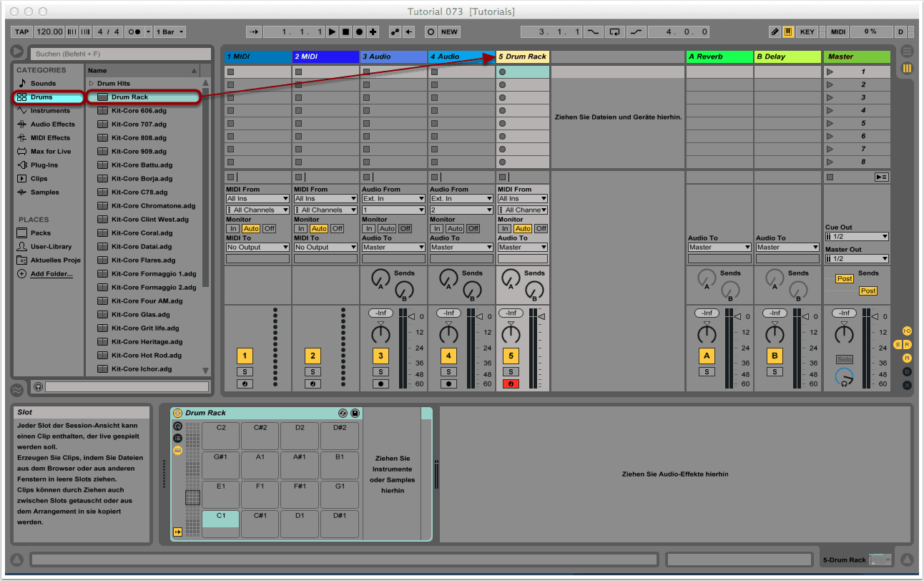
Task: Open Master Out 1/2 dropdown
Action: pos(856,259)
